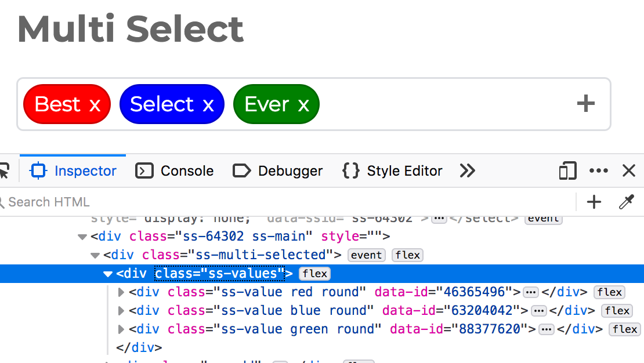
Task: Click the green Ever tag label
Action: pos(267,104)
